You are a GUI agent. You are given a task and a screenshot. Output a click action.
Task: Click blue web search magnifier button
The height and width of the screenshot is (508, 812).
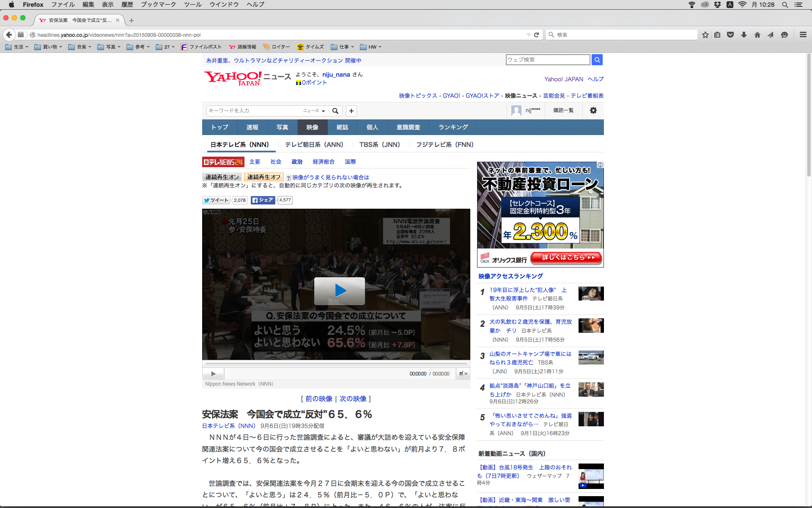pos(597,60)
